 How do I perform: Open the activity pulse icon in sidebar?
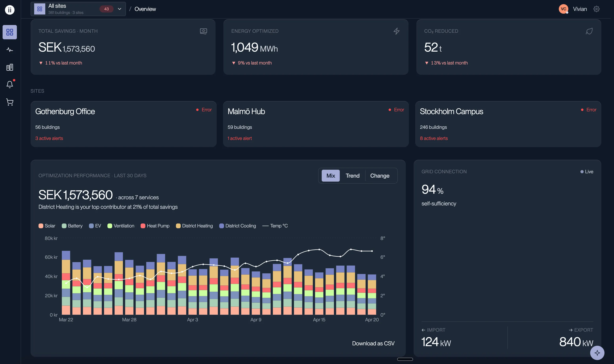pos(10,50)
